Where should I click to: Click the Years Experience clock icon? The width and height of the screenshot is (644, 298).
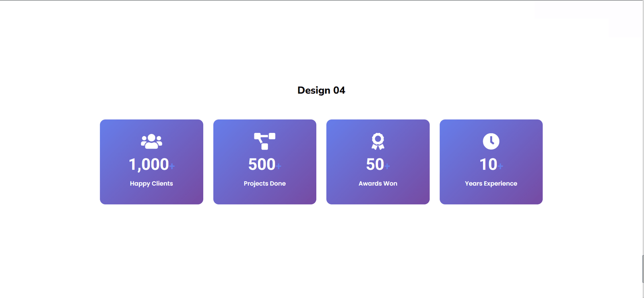click(x=491, y=141)
